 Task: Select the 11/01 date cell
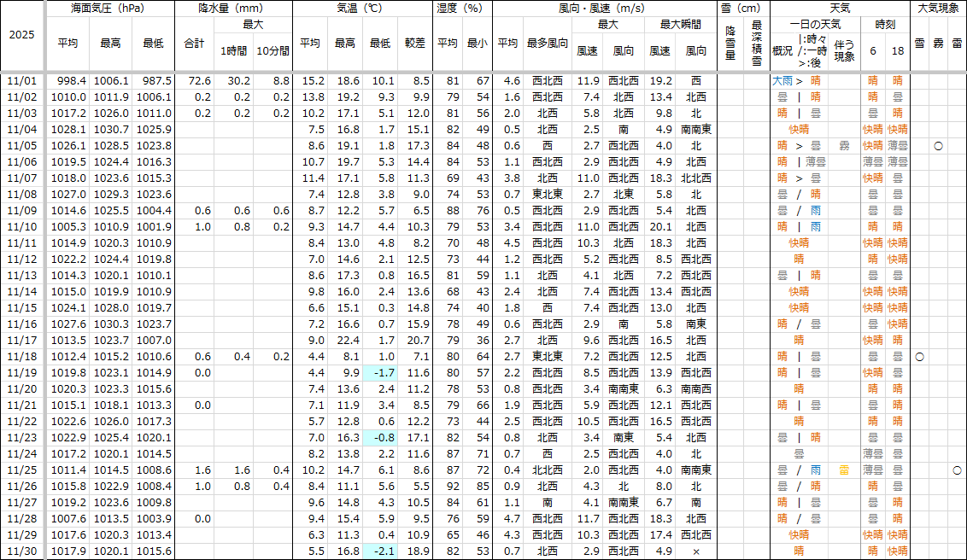21,80
